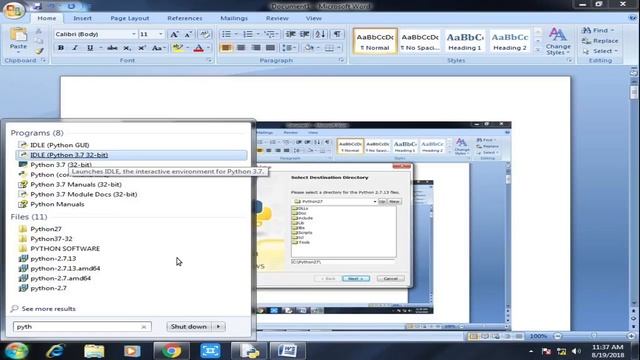Click the Shut down button

[x=189, y=327]
